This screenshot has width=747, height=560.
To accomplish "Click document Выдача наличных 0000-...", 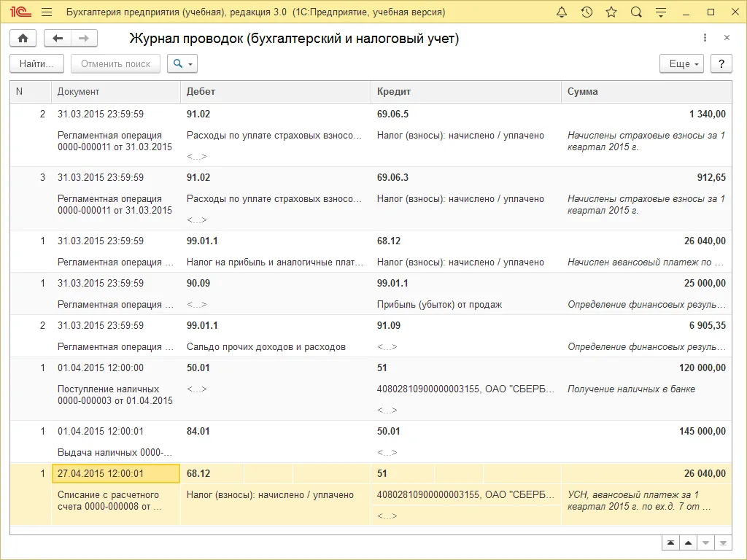I will (115, 453).
